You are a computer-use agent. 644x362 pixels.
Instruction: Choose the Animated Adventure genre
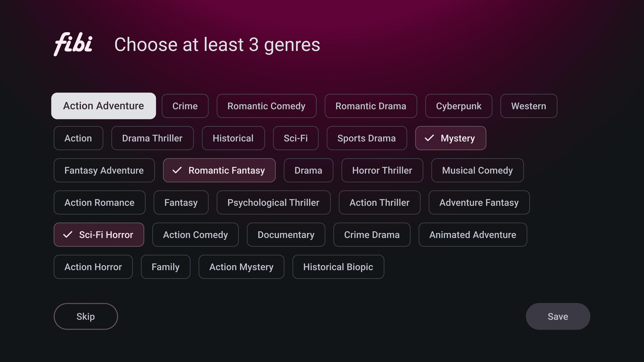click(x=473, y=235)
